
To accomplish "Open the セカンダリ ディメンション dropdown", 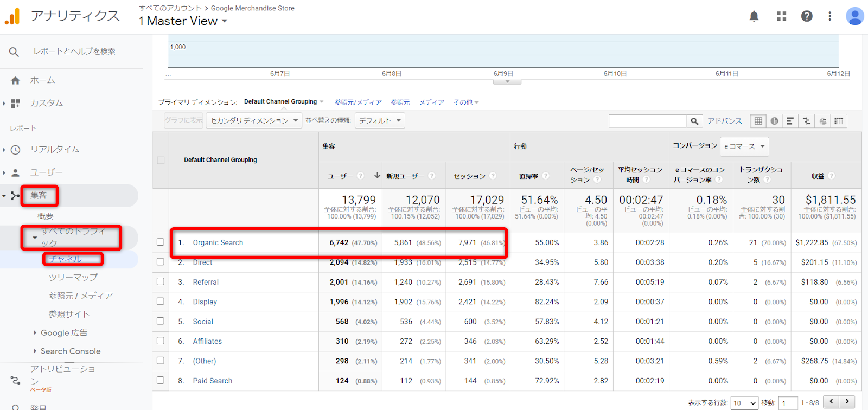I will (x=254, y=120).
